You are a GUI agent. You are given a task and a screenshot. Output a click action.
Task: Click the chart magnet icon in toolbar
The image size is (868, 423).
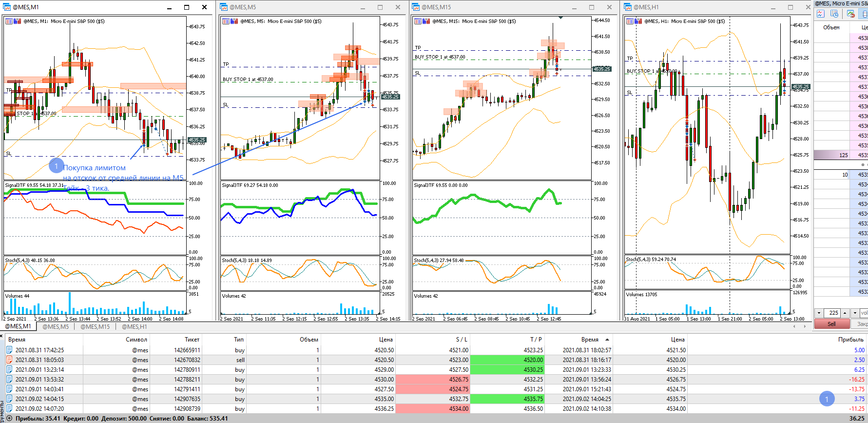[851, 14]
